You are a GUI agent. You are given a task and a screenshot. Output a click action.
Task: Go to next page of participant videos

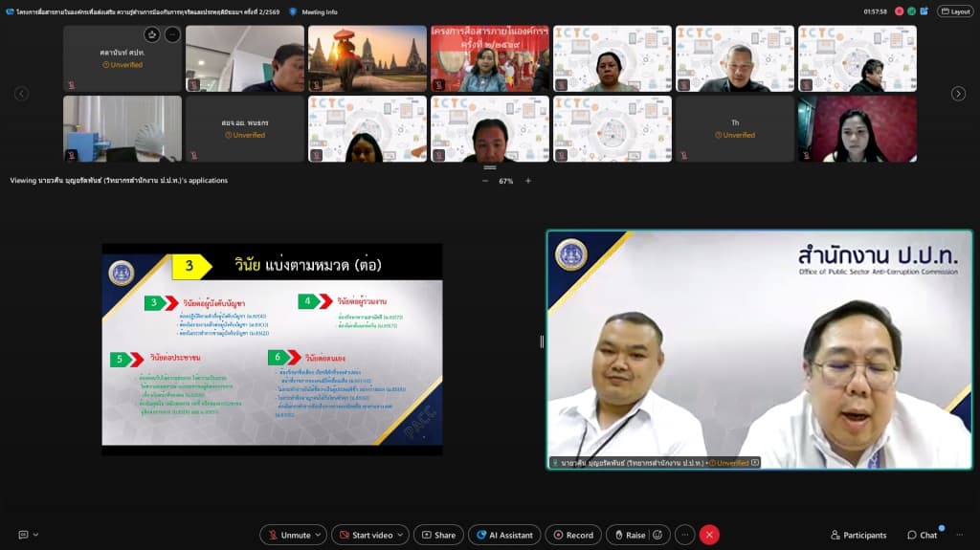tap(958, 94)
